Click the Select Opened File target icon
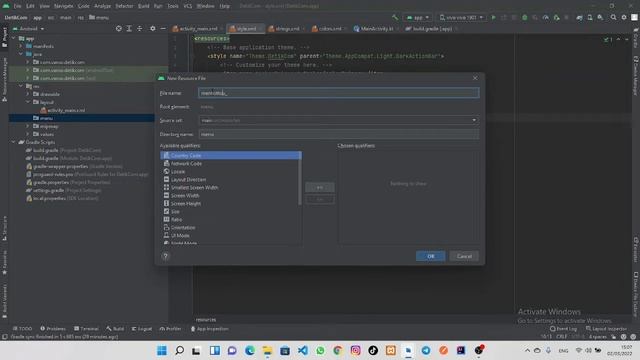Viewport: 640px width, 360px height. point(119,29)
